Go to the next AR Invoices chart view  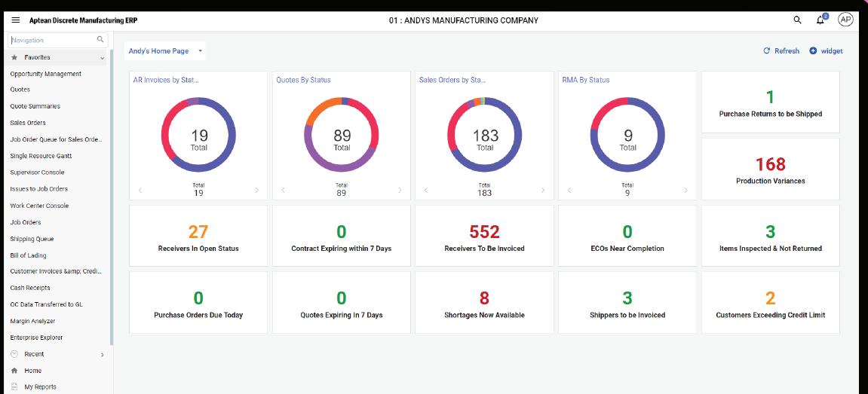coord(256,191)
